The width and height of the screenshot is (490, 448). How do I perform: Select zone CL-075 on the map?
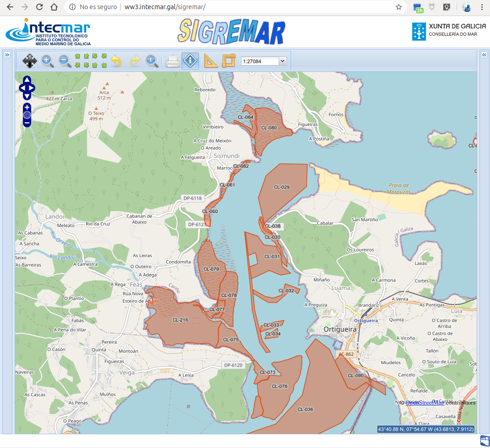point(231,339)
